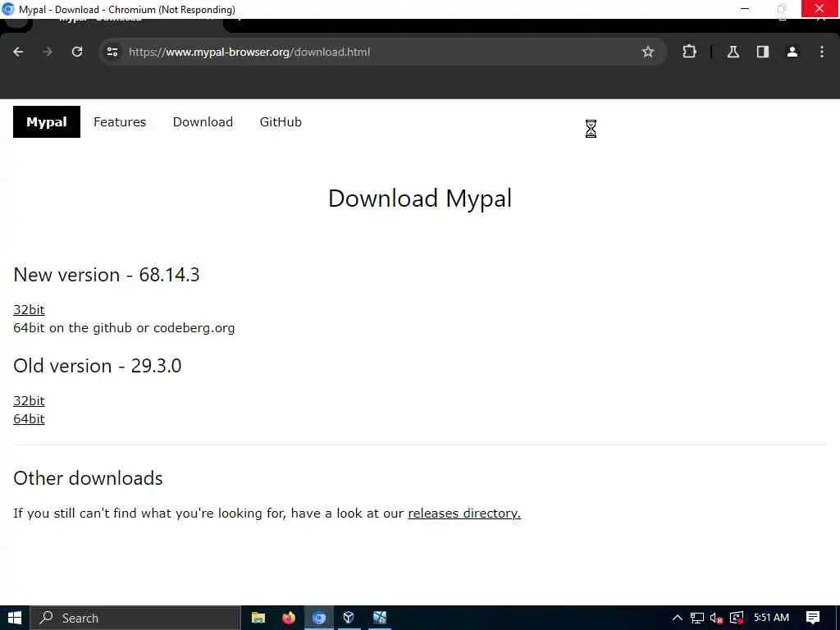The width and height of the screenshot is (840, 630).
Task: Open File Explorer from taskbar
Action: click(258, 618)
